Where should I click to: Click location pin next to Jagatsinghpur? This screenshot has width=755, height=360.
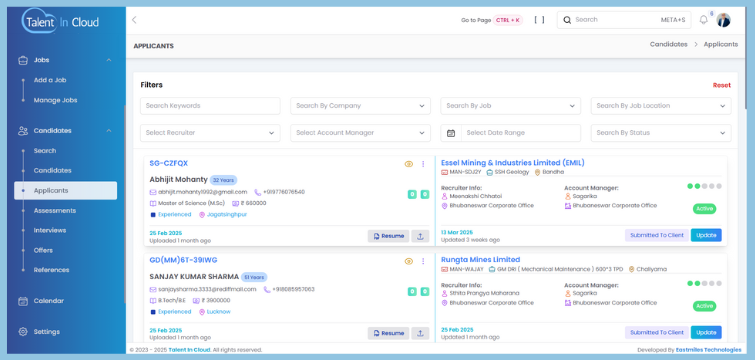202,215
